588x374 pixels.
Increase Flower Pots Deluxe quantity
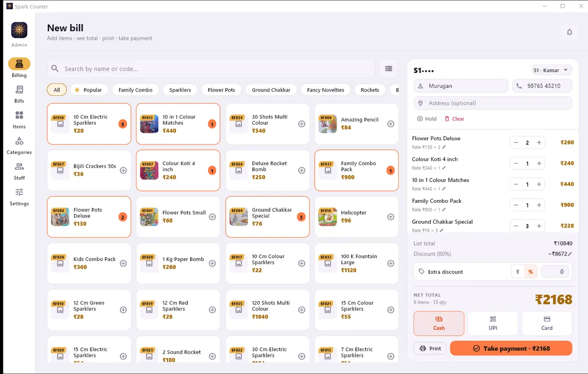pyautogui.click(x=539, y=143)
